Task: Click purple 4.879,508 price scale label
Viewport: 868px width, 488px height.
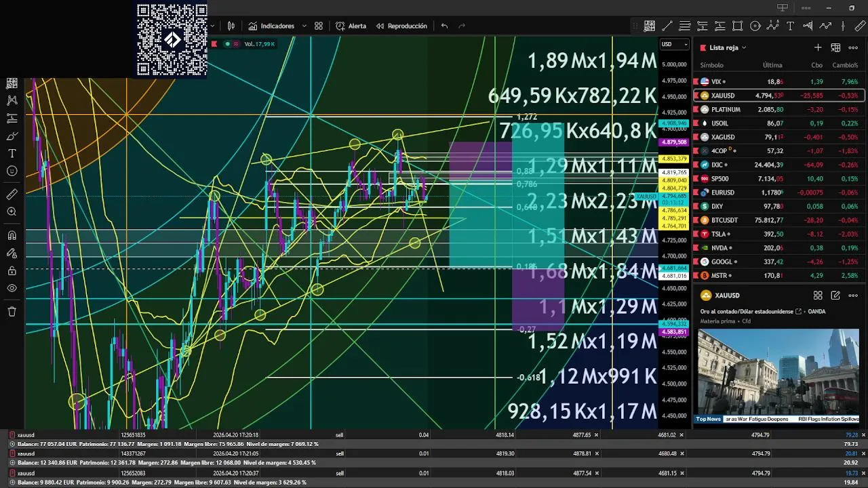Action: 675,142
